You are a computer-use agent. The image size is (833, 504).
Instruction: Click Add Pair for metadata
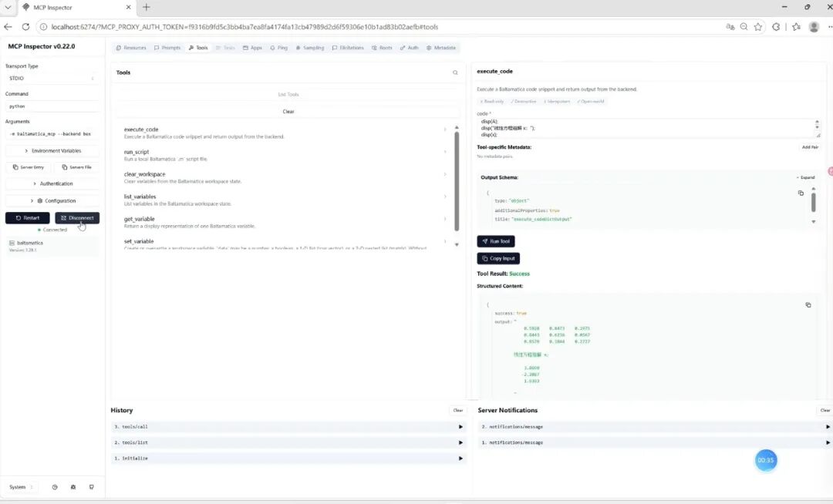810,147
